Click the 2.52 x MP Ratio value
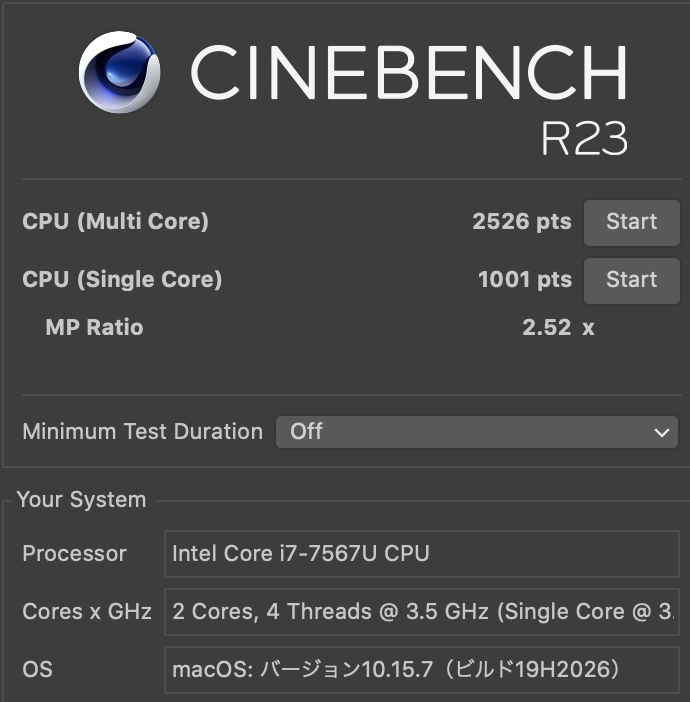The height and width of the screenshot is (702, 690). [x=557, y=327]
